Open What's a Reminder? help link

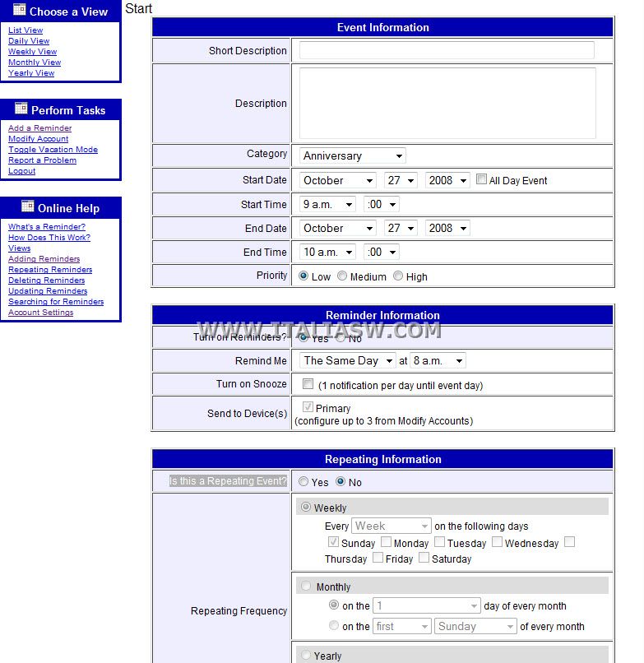47,227
